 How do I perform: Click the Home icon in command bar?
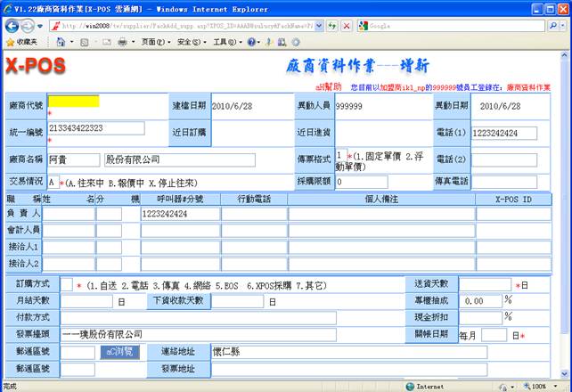coord(61,42)
